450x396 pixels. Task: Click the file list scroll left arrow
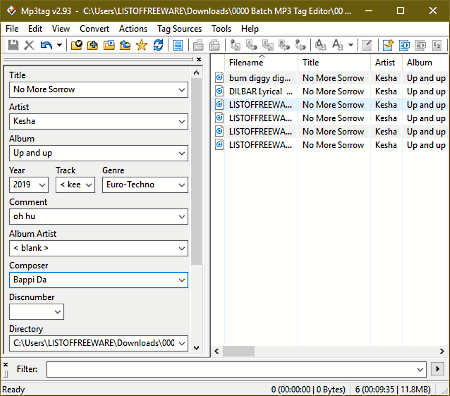tap(217, 351)
